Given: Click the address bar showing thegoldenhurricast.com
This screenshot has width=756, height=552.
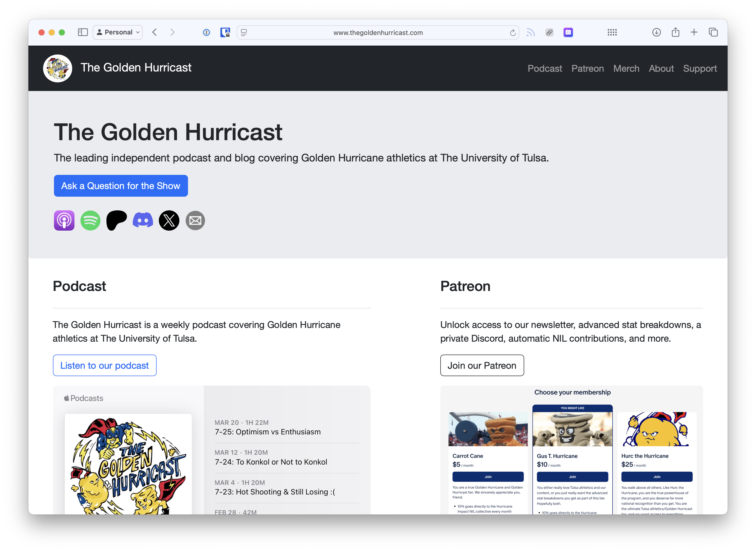Looking at the screenshot, I should click(x=378, y=32).
